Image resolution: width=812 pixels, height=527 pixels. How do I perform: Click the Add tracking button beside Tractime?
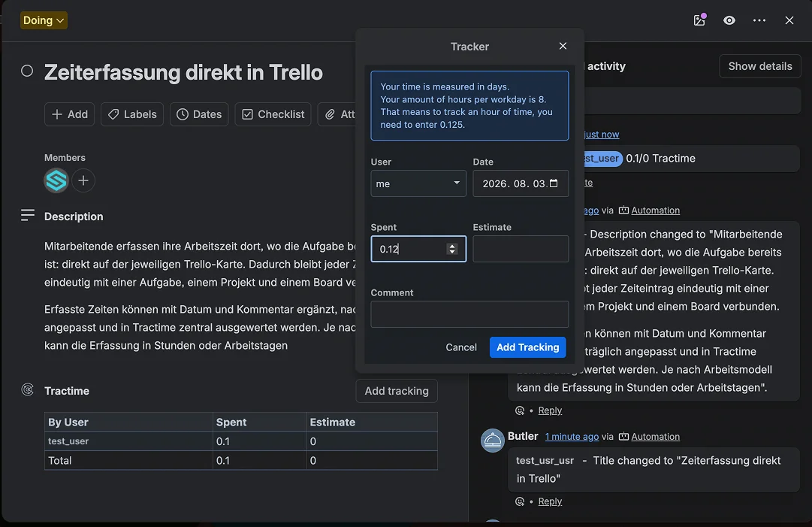click(397, 391)
